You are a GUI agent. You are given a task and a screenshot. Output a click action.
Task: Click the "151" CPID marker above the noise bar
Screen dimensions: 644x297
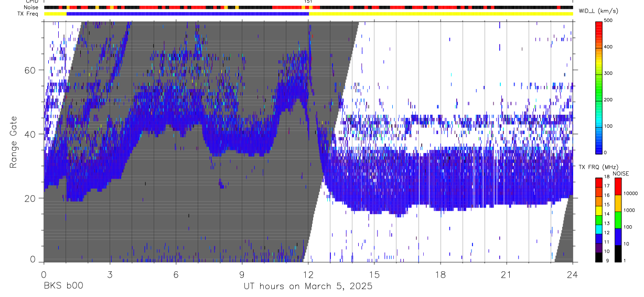(308, 2)
